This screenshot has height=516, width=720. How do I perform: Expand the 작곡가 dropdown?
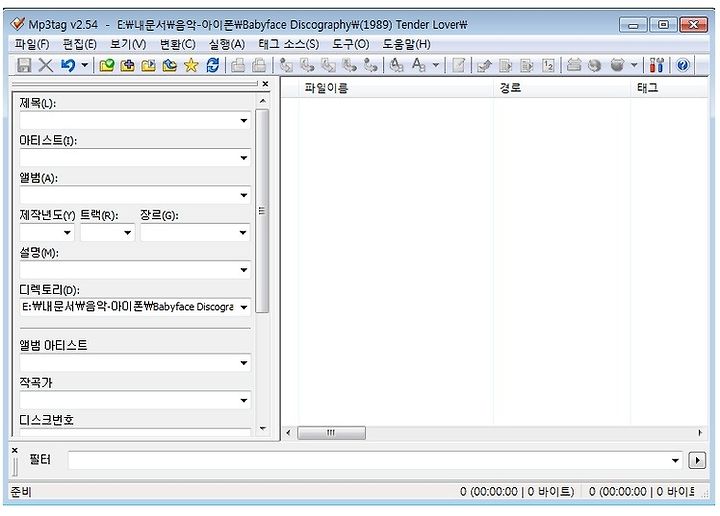pos(244,401)
